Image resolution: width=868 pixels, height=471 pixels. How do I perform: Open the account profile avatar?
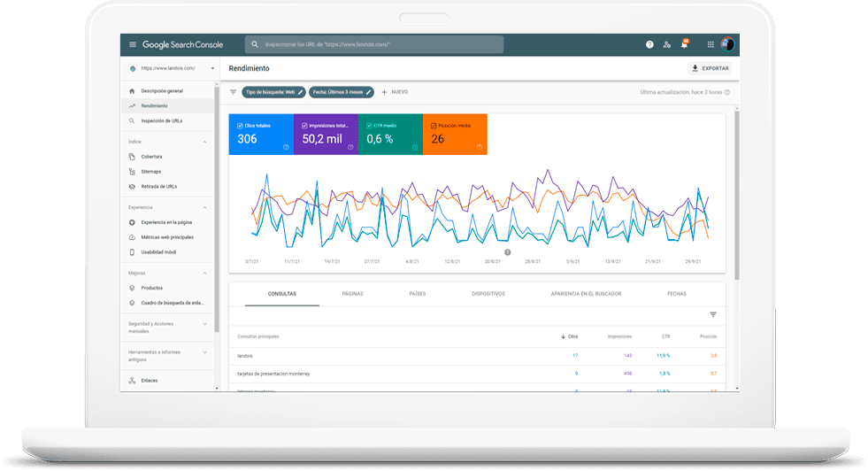[x=727, y=44]
